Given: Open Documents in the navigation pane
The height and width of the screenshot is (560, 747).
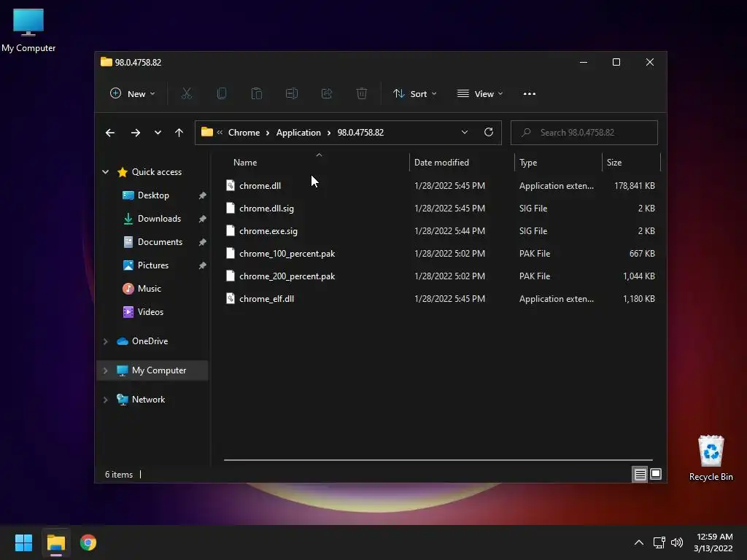Looking at the screenshot, I should coord(160,242).
